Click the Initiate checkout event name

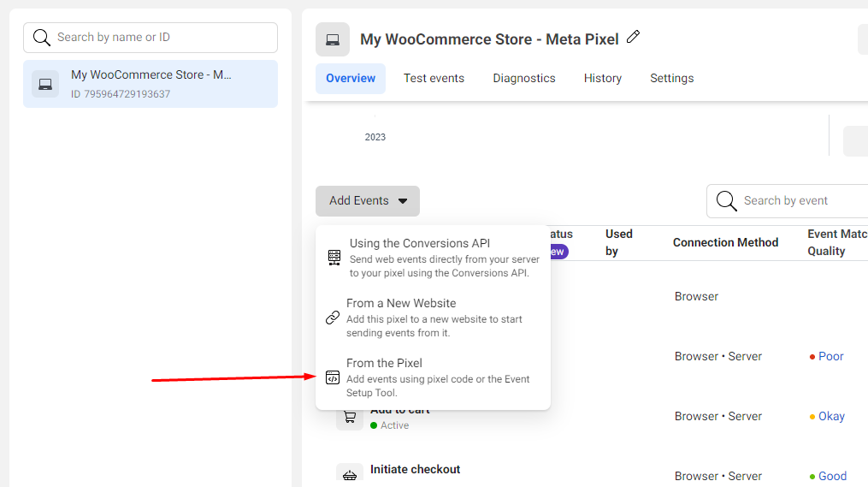[415, 469]
